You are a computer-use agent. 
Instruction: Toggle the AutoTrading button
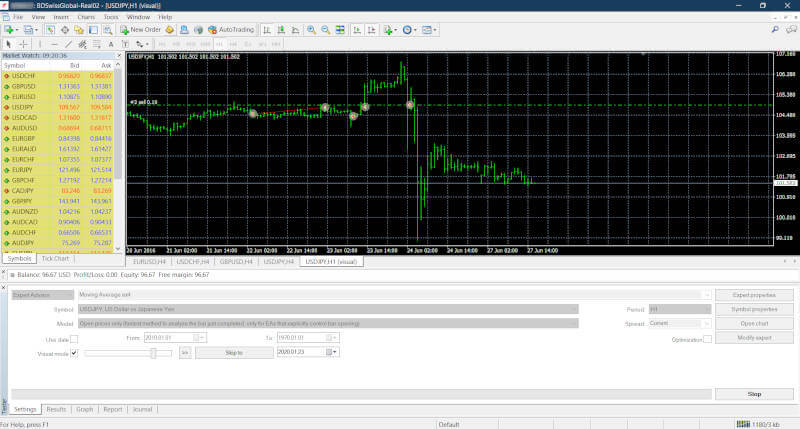click(231, 30)
